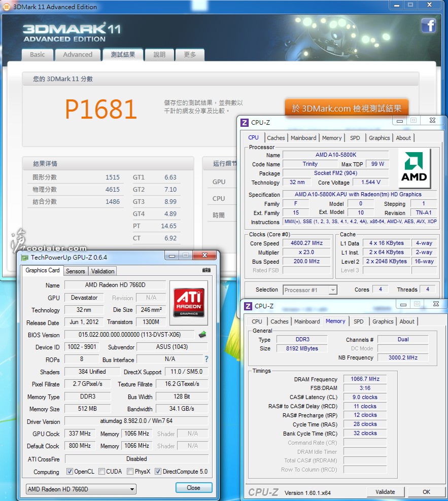
Task: Save the BIOS using the chip icon
Action: [x=202, y=335]
